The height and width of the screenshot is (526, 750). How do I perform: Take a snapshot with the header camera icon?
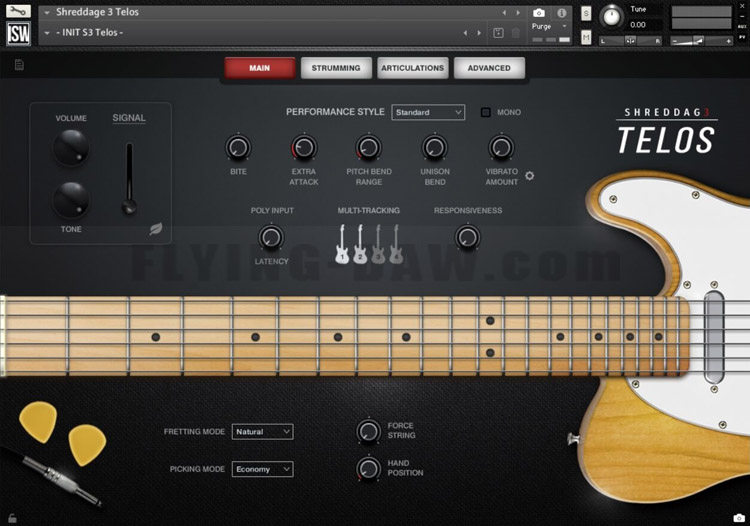pyautogui.click(x=539, y=13)
